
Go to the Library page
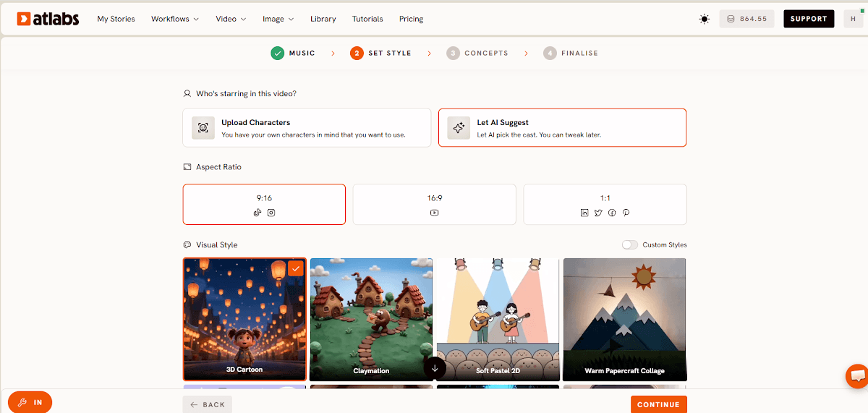click(323, 19)
